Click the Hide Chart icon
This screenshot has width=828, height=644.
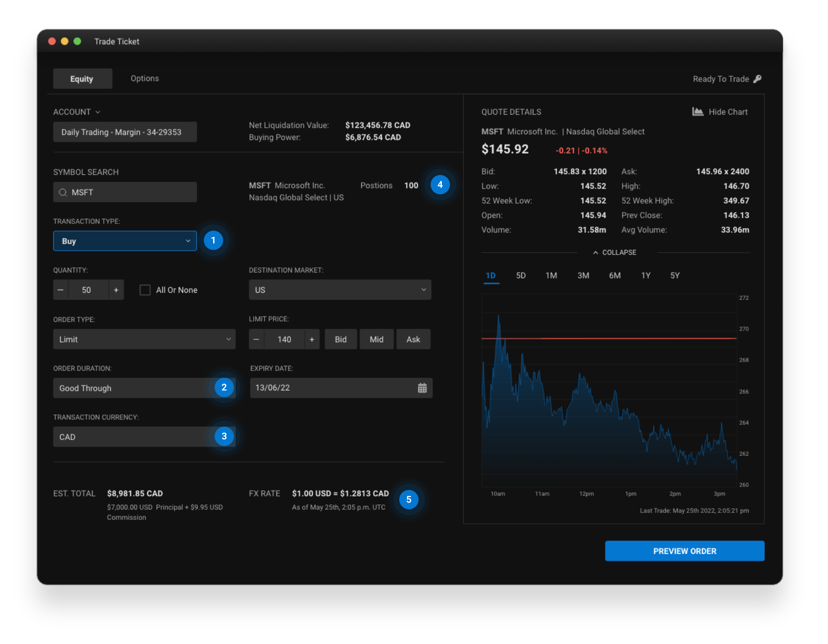point(698,112)
